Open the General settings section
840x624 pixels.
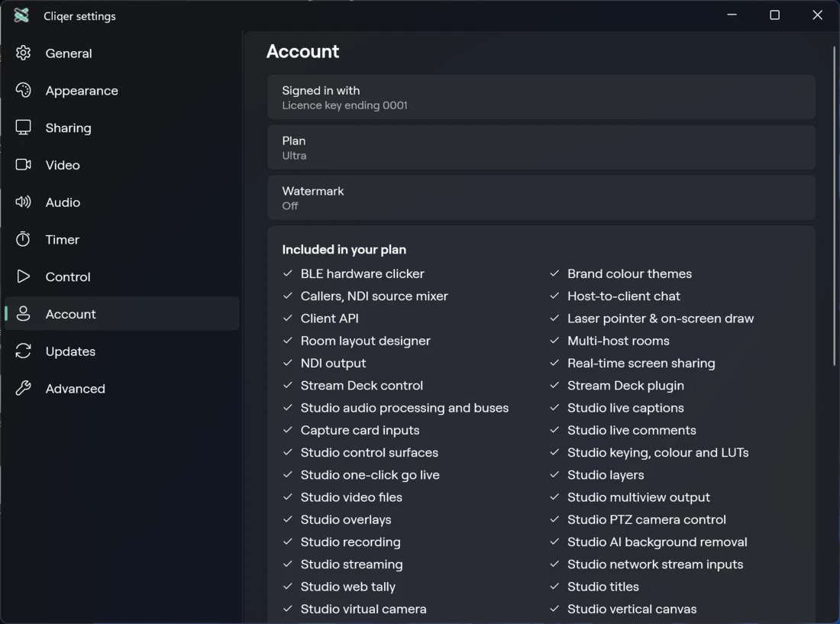tap(121, 53)
